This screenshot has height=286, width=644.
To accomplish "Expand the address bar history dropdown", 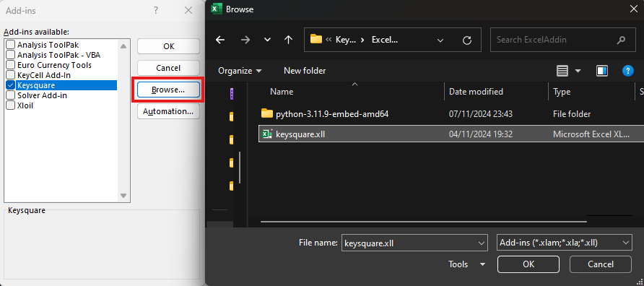I will click(x=440, y=40).
